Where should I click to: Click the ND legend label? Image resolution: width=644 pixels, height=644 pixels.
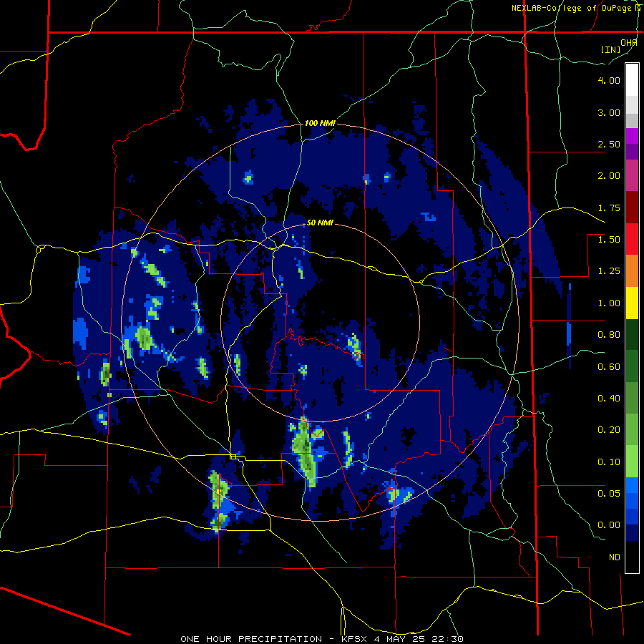coord(615,557)
